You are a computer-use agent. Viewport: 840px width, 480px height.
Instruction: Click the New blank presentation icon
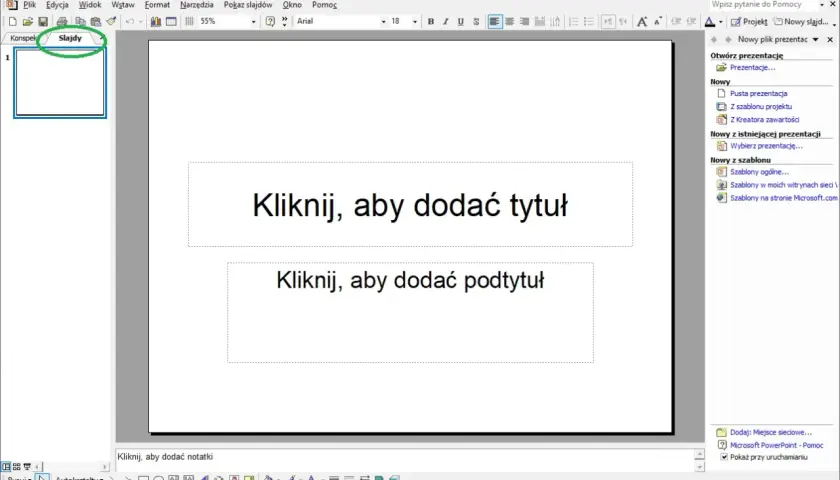[12, 22]
